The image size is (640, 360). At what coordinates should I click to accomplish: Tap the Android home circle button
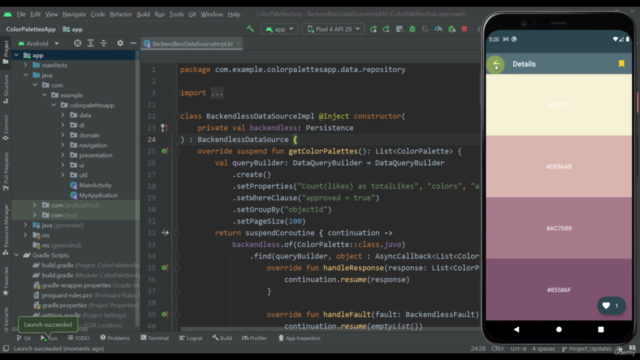click(x=559, y=329)
